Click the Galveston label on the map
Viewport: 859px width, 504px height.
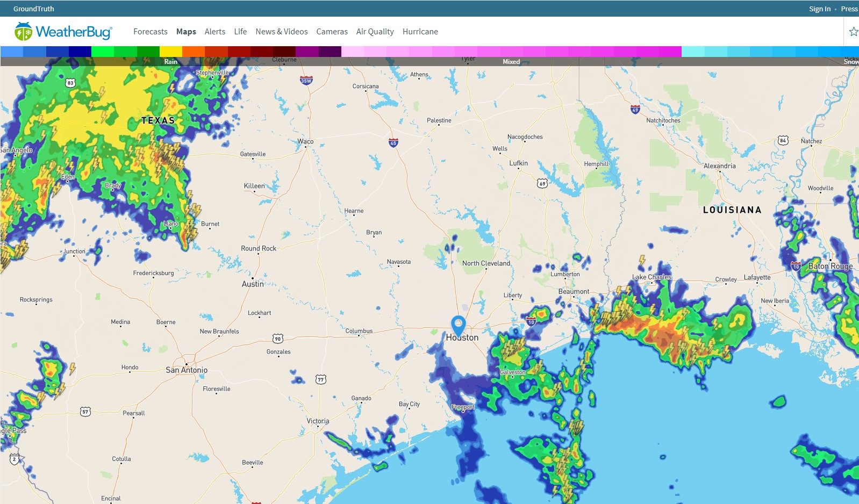tap(513, 372)
